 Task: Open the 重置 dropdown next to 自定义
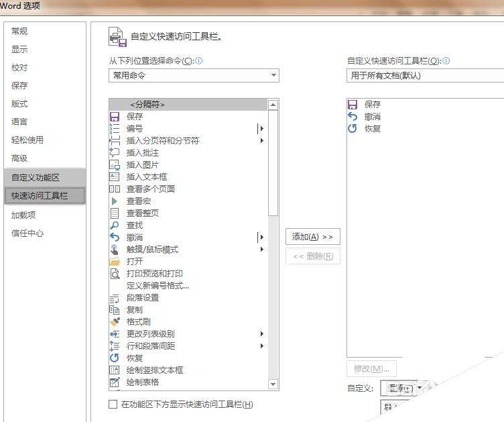(x=401, y=388)
